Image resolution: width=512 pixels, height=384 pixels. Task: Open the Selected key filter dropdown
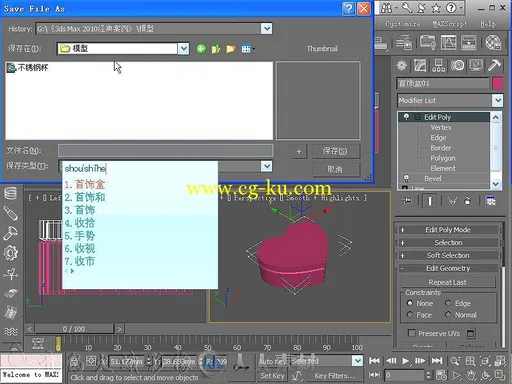click(x=358, y=361)
